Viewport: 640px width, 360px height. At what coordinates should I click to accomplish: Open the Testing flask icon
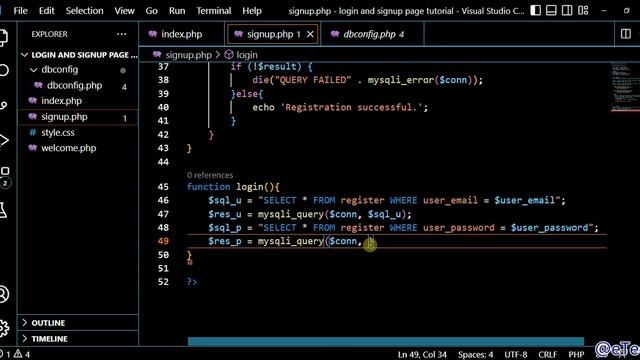pyautogui.click(x=3, y=210)
